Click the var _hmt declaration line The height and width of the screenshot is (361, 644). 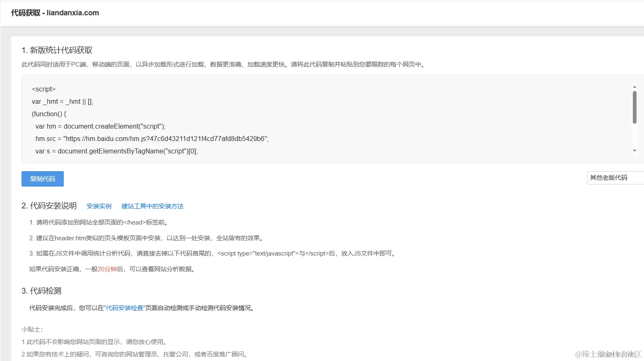pyautogui.click(x=62, y=101)
